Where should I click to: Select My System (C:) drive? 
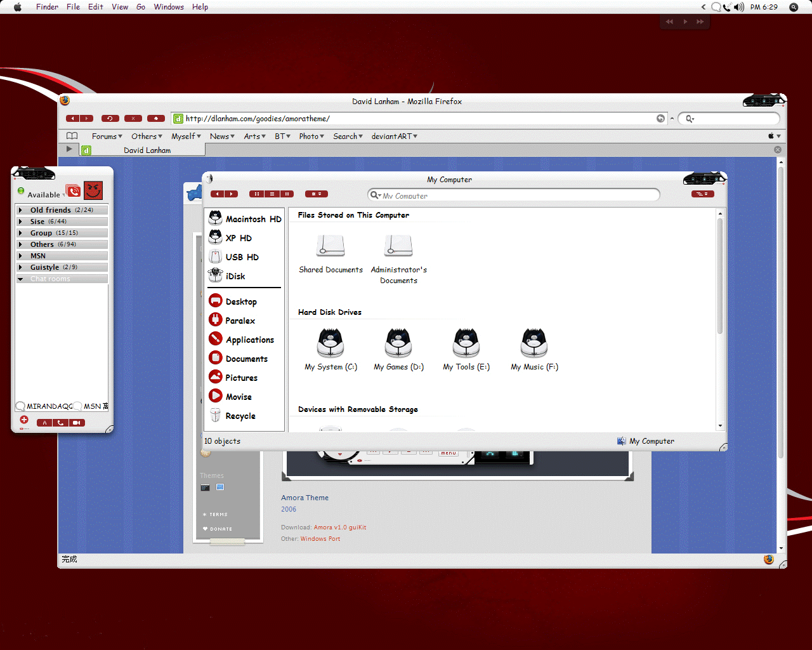(331, 350)
